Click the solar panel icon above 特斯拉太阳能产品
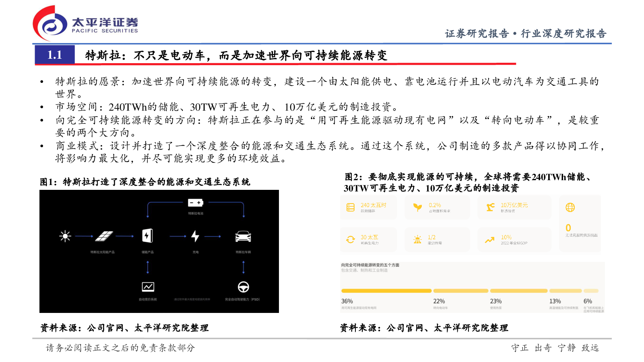 [x=104, y=236]
